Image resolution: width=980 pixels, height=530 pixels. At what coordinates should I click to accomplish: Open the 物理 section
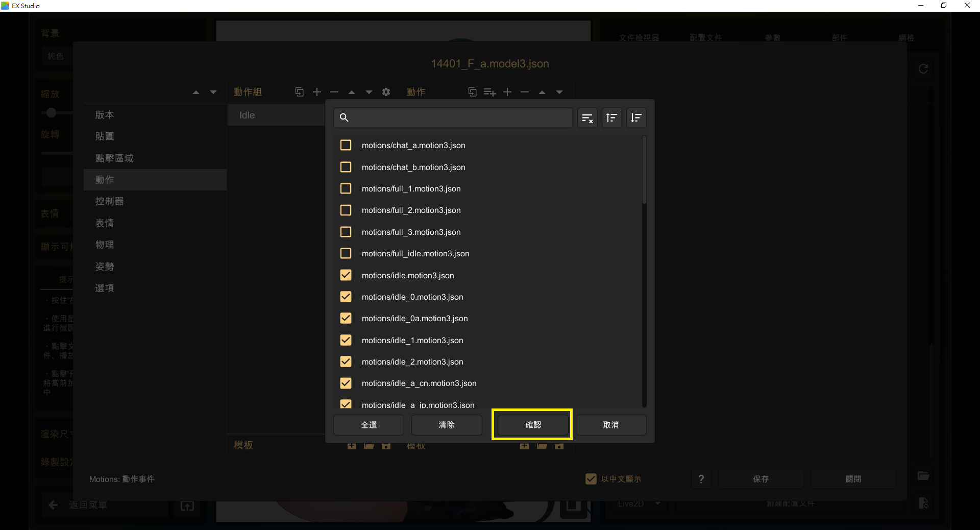tap(105, 245)
